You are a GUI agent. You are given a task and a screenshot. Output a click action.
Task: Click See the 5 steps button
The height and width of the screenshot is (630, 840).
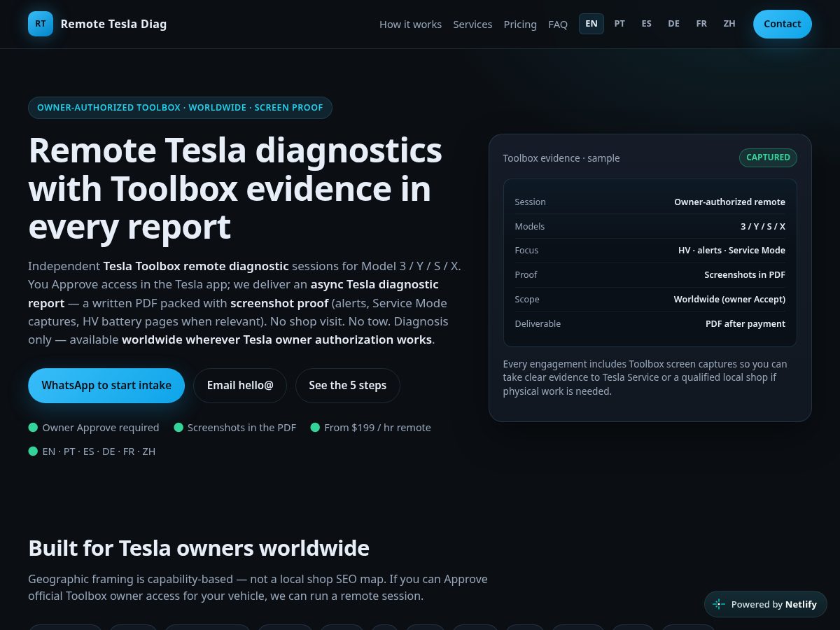click(348, 386)
